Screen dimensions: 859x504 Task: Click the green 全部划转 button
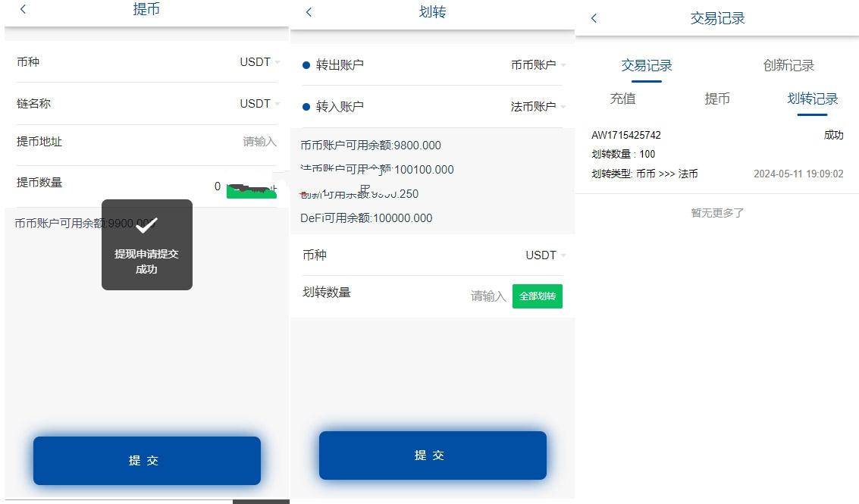click(538, 296)
